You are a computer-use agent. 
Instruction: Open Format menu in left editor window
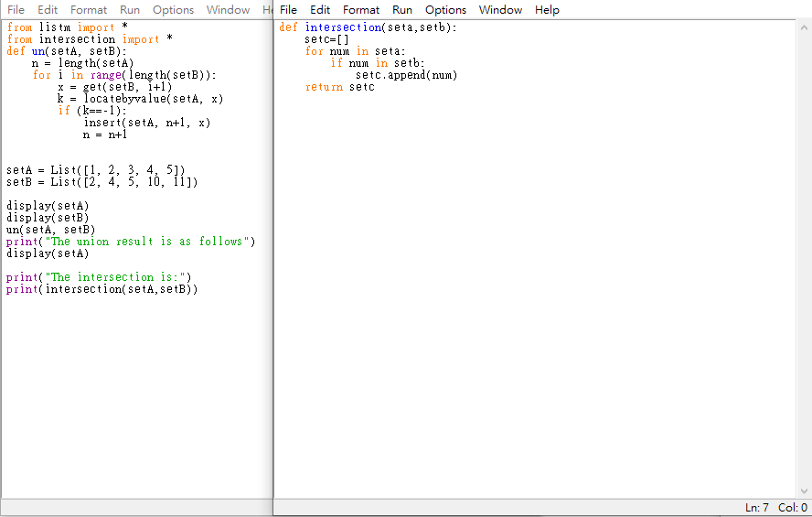tap(89, 10)
